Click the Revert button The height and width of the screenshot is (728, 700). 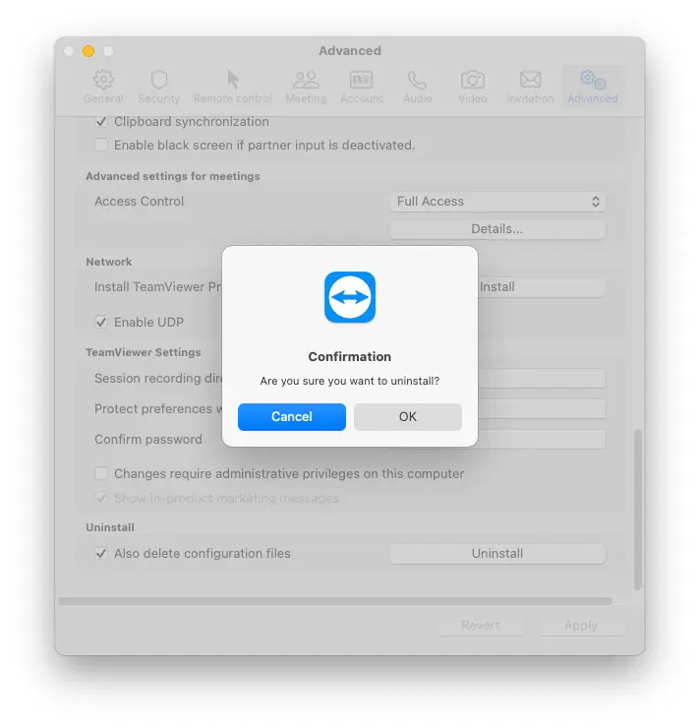[481, 626]
